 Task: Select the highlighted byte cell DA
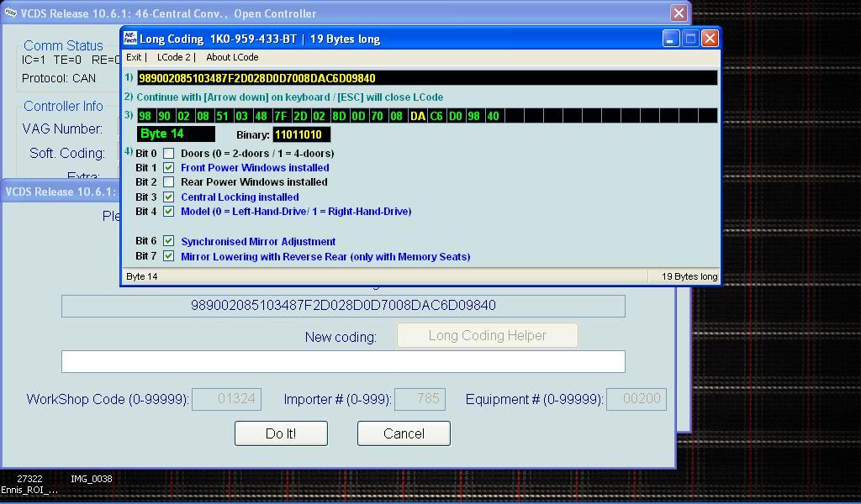click(x=418, y=116)
